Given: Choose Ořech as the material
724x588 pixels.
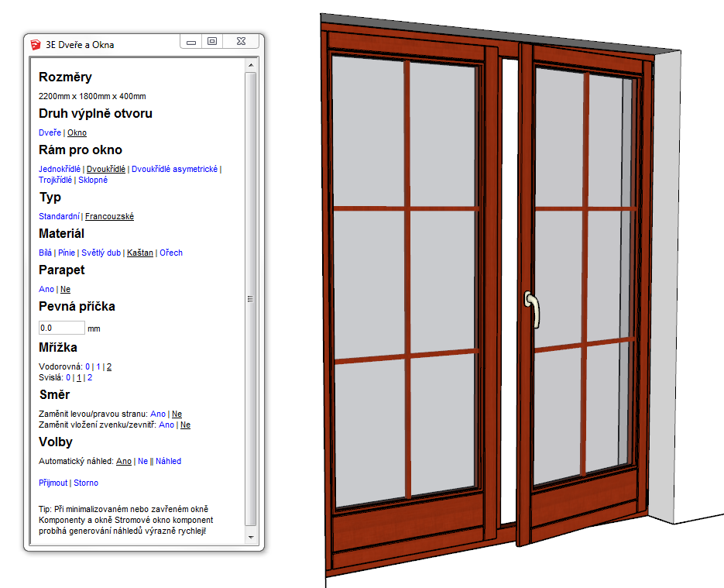Looking at the screenshot, I should pos(171,253).
